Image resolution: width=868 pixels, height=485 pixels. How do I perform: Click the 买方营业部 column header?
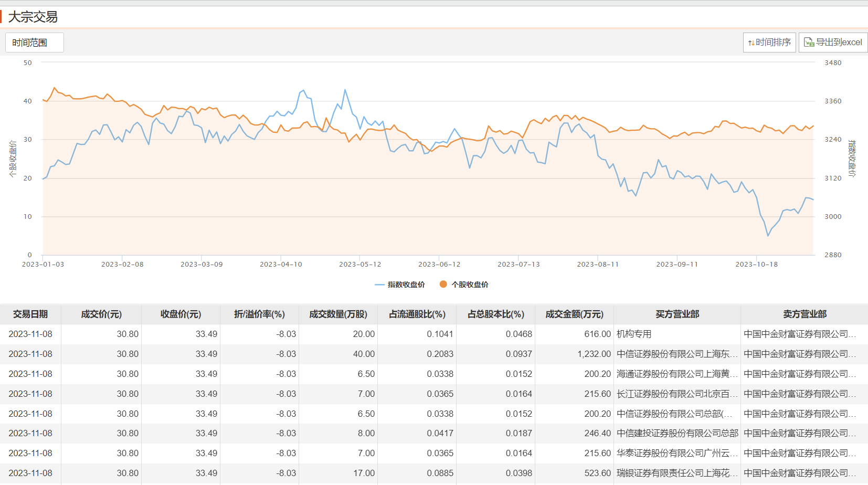pyautogui.click(x=677, y=314)
